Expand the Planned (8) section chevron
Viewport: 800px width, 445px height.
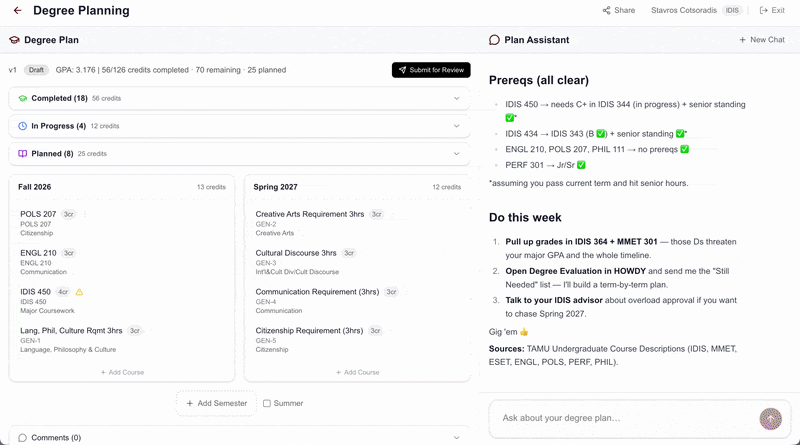click(x=457, y=154)
